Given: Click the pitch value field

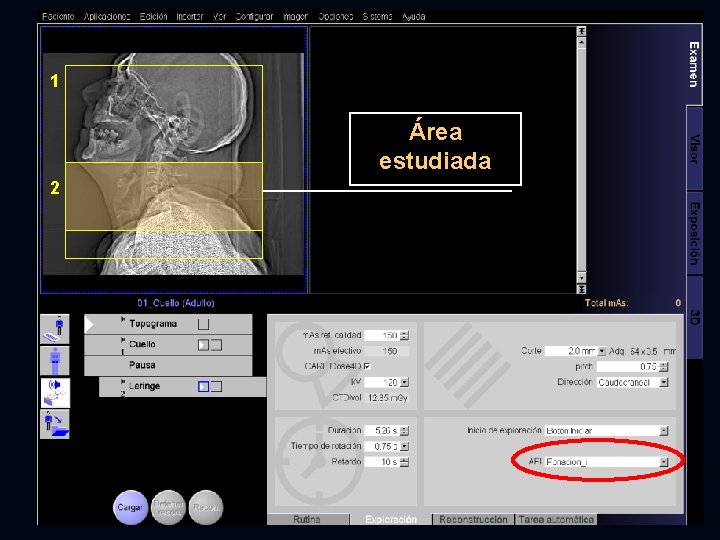Looking at the screenshot, I should coord(628,366).
